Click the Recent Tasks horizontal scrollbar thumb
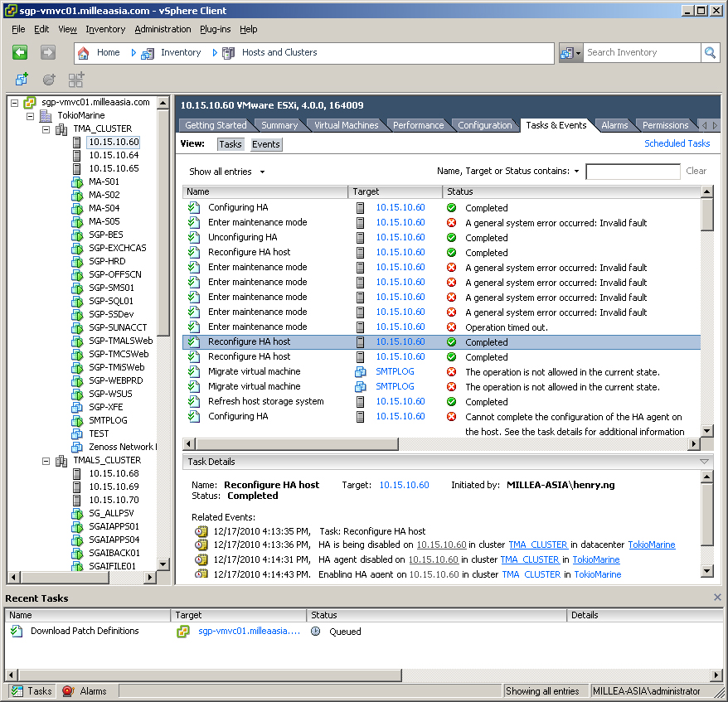This screenshot has height=702, width=728. [210, 675]
